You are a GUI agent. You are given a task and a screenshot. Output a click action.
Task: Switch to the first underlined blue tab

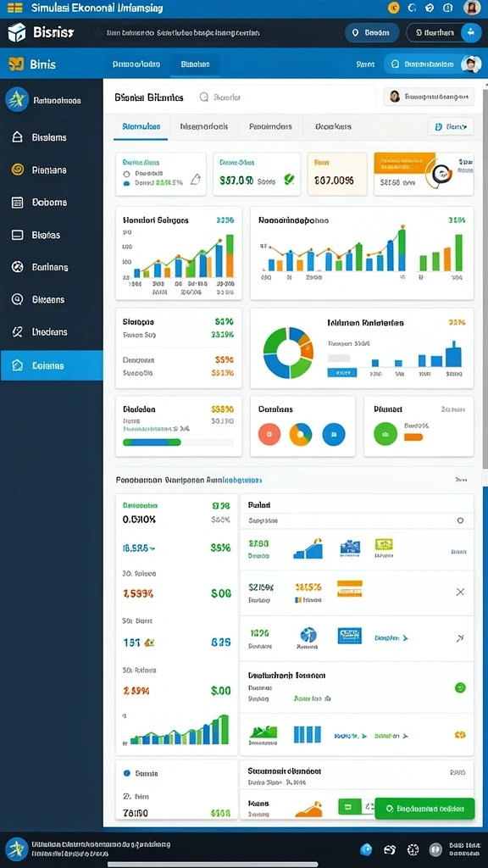(141, 126)
